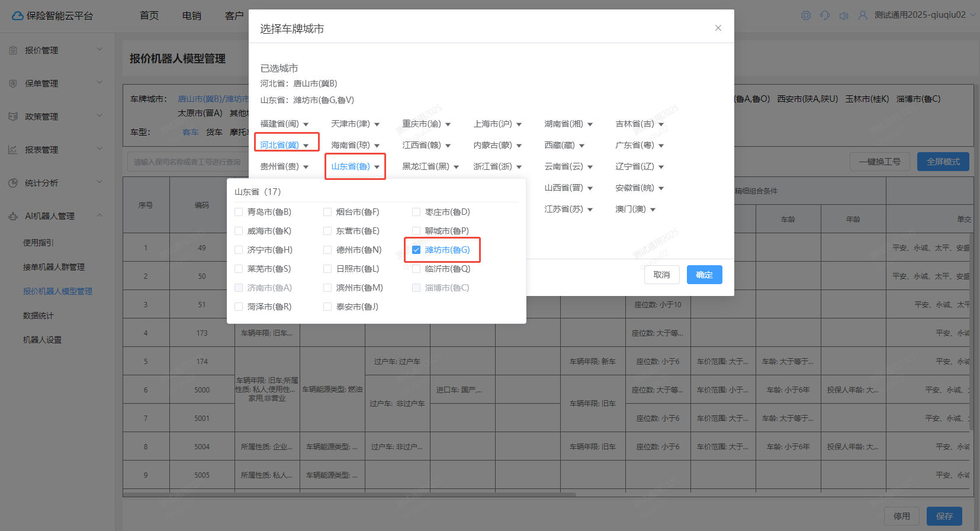Confirm city selection with 确定
This screenshot has height=531, width=980.
705,275
